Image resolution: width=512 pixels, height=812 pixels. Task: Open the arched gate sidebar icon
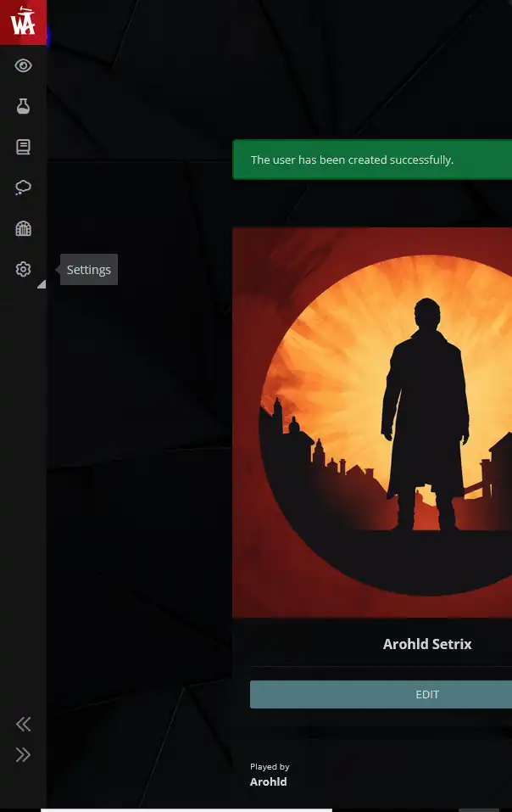23,228
